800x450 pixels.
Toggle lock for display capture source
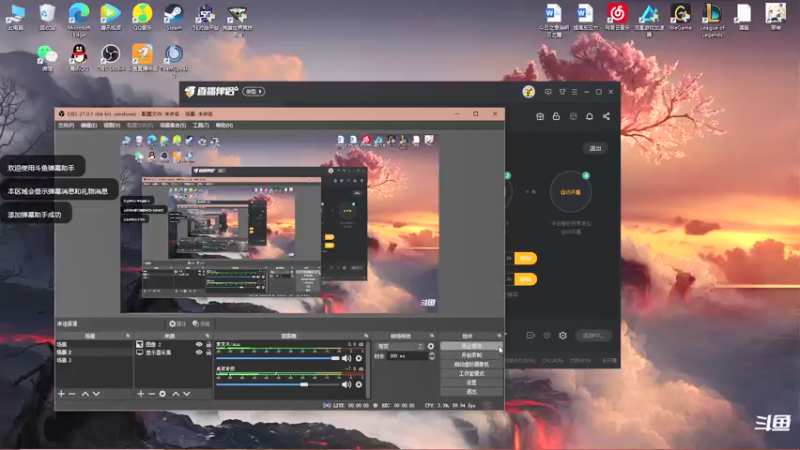point(208,353)
